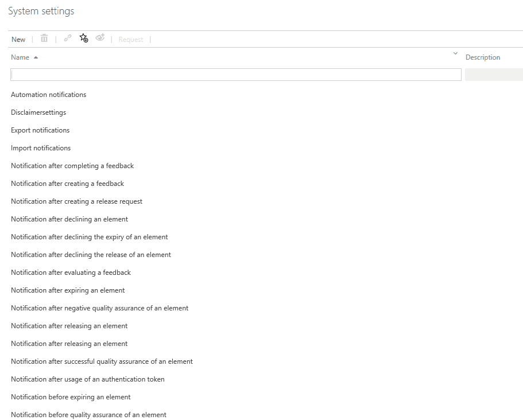Image resolution: width=523 pixels, height=420 pixels.
Task: Focus the Description filter field
Action: point(494,75)
